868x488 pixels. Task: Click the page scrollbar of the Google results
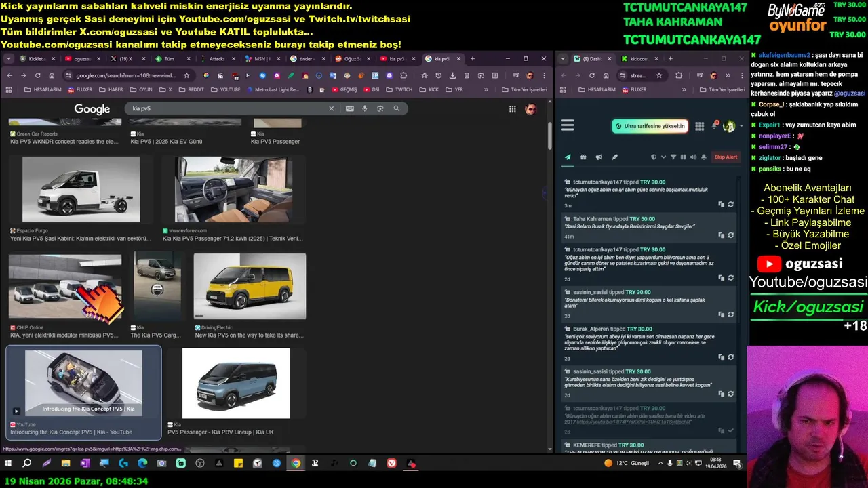(x=550, y=136)
